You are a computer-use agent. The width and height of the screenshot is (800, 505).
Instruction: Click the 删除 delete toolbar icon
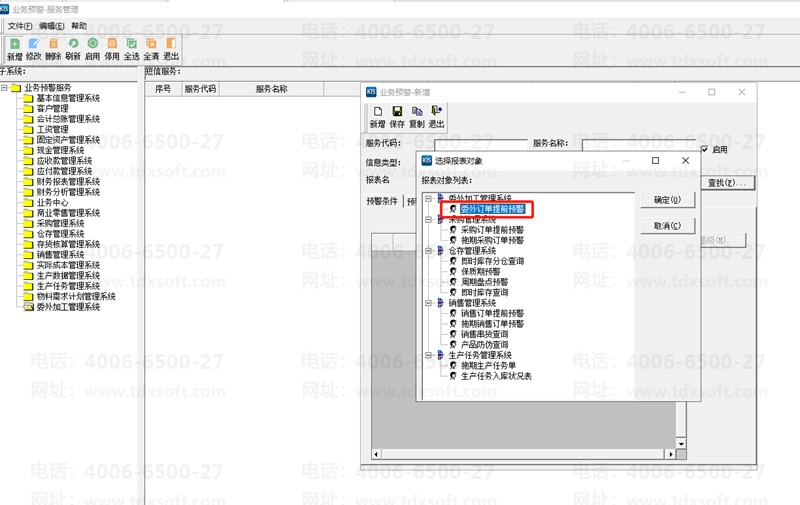(x=53, y=48)
